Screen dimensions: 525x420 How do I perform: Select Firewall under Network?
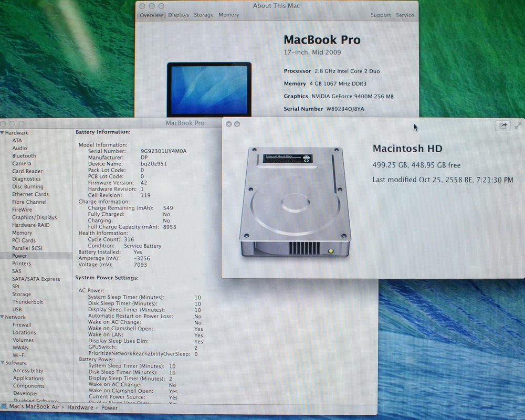(22, 324)
